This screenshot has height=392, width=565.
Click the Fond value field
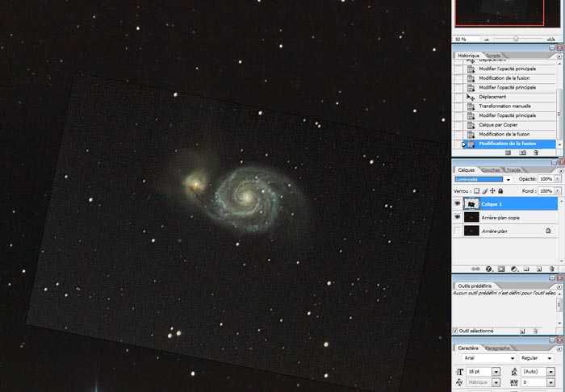pyautogui.click(x=546, y=191)
